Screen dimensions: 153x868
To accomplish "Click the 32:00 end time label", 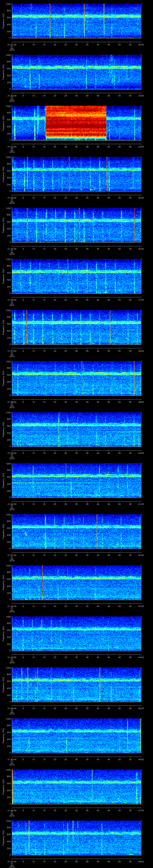I will [141, 44].
